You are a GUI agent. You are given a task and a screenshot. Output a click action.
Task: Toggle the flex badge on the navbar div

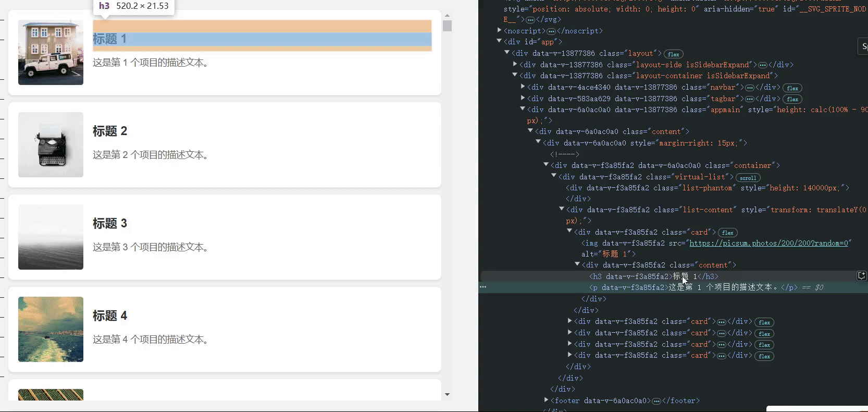pos(792,88)
